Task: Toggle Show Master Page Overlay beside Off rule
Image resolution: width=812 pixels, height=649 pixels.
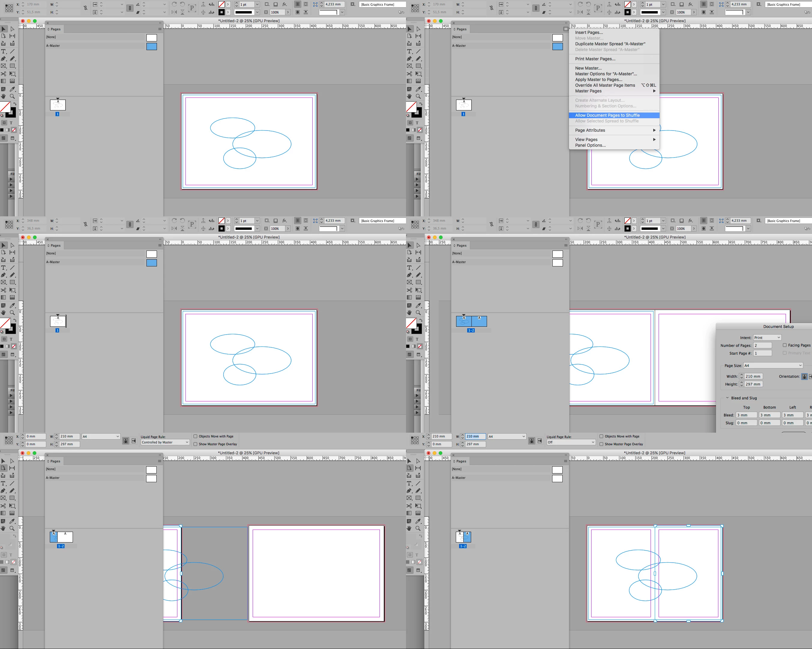Action: [601, 444]
